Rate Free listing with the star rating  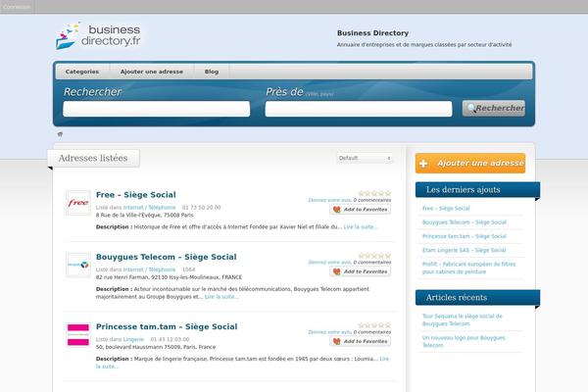click(x=374, y=193)
